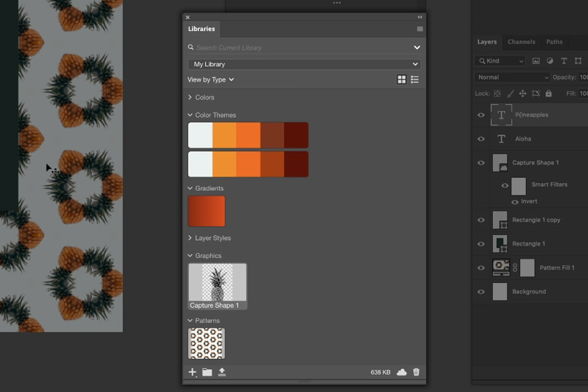Open the Libraries panel flyout menu
Image resolution: width=588 pixels, height=392 pixels.
[x=419, y=29]
